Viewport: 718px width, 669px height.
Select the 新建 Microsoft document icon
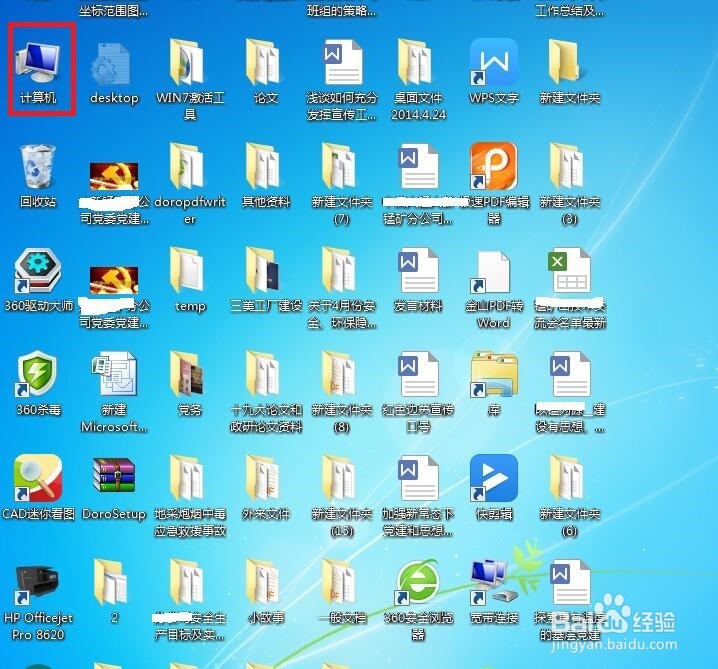114,374
